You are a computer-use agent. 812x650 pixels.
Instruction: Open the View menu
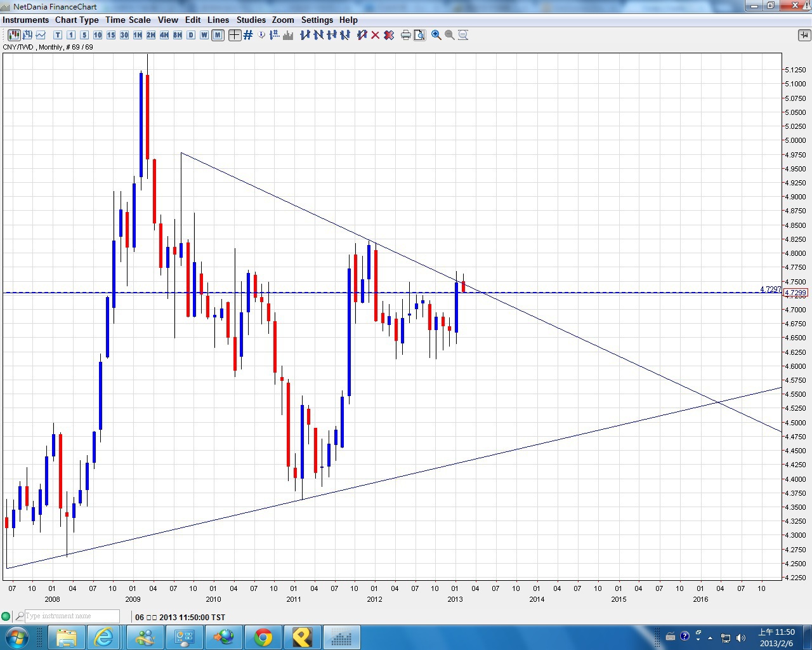168,20
